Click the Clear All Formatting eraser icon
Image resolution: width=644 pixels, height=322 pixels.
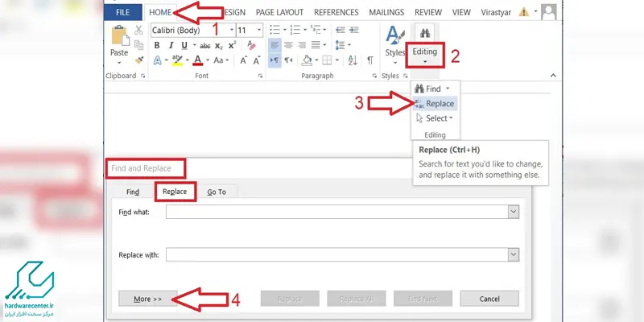coord(251,45)
